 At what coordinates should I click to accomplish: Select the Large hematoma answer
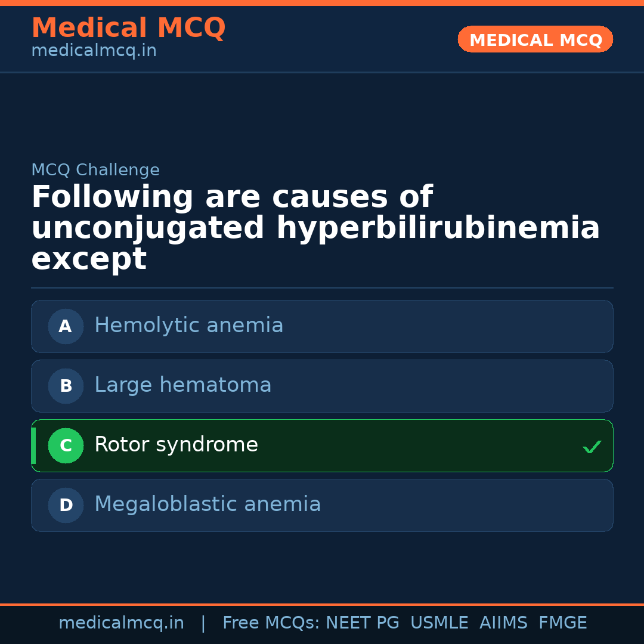[182, 385]
